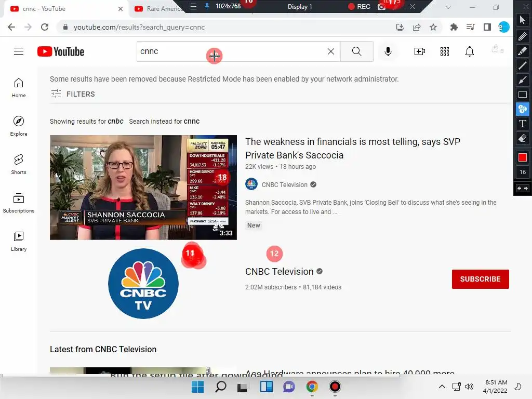Screen dimensions: 532x399
Task: Open CNBC Television channel under video title
Action: click(x=284, y=184)
